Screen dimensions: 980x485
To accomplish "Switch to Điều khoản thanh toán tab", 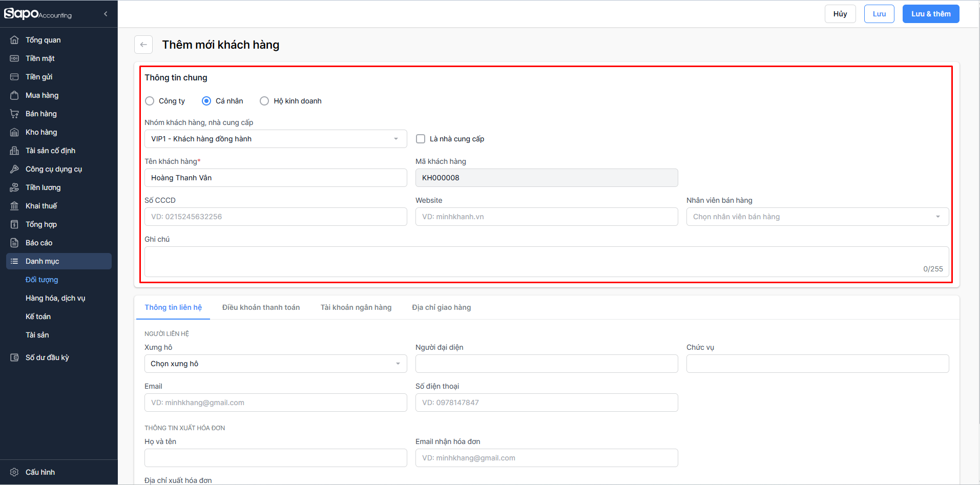I will (x=261, y=307).
